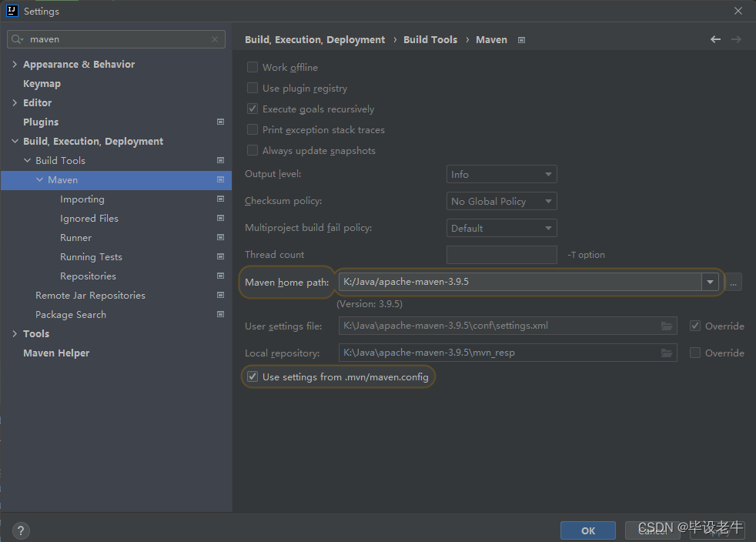Close the Settings dialog window
The height and width of the screenshot is (542, 756).
tap(738, 11)
